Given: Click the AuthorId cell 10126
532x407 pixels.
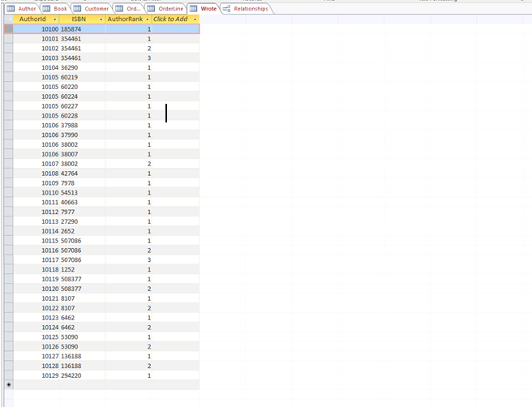Looking at the screenshot, I should [x=36, y=347].
